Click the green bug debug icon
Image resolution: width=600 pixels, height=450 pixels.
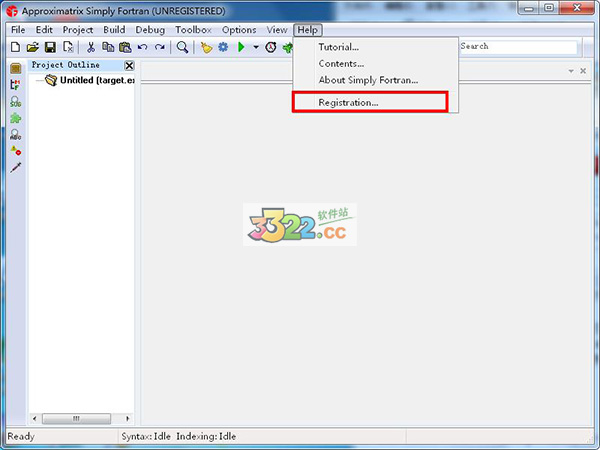point(287,47)
